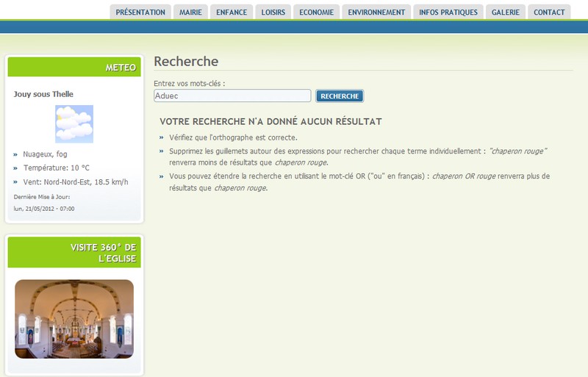
Task: Click the Température 10 °C bullet item
Action: pyautogui.click(x=57, y=168)
